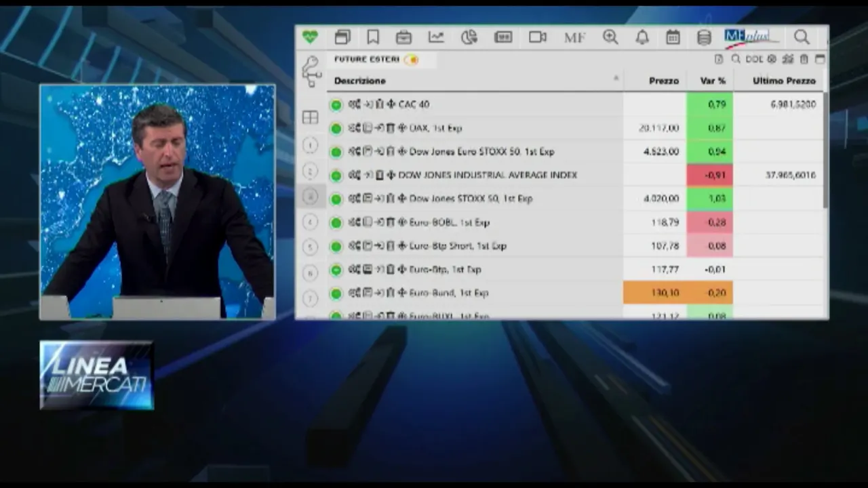Viewport: 868px width, 488px height.
Task: Click the green status dot for CAC 40
Action: pyautogui.click(x=336, y=104)
